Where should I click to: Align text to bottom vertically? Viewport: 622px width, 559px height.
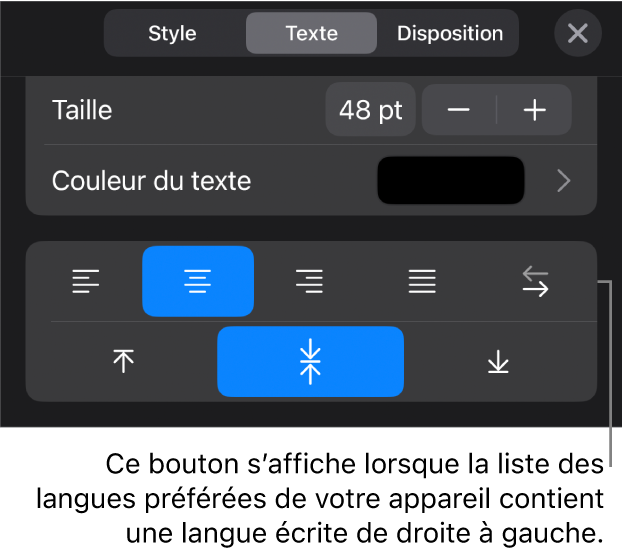pyautogui.click(x=498, y=361)
